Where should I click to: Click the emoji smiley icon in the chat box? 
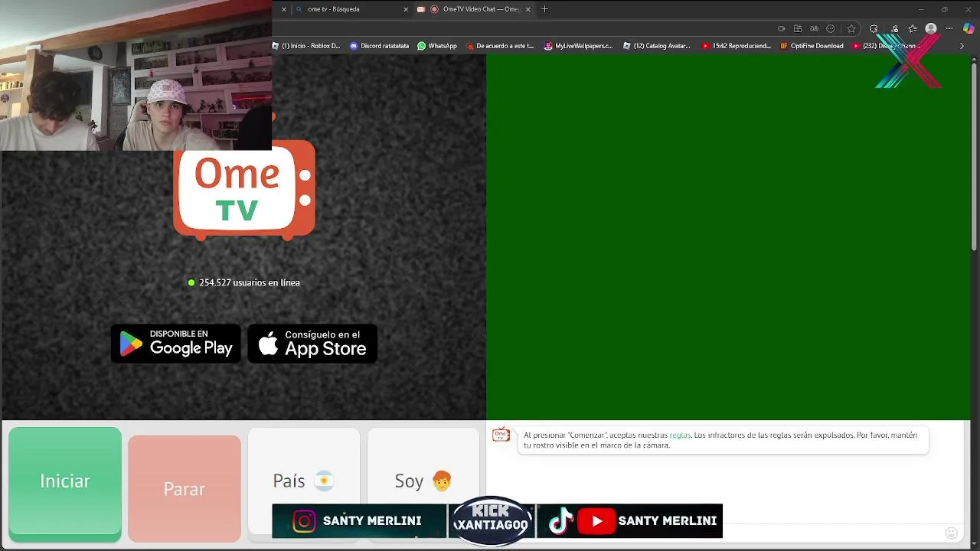(952, 533)
